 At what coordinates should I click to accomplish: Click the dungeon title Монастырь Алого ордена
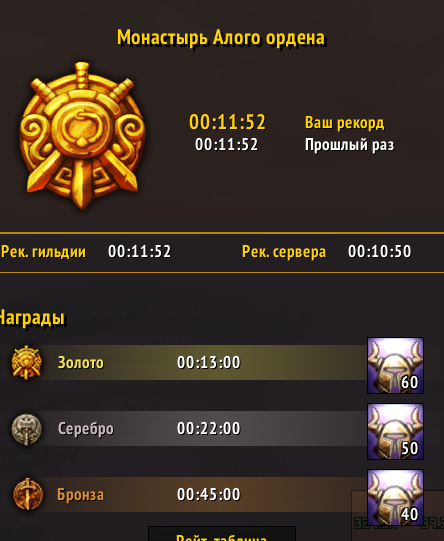(x=221, y=37)
